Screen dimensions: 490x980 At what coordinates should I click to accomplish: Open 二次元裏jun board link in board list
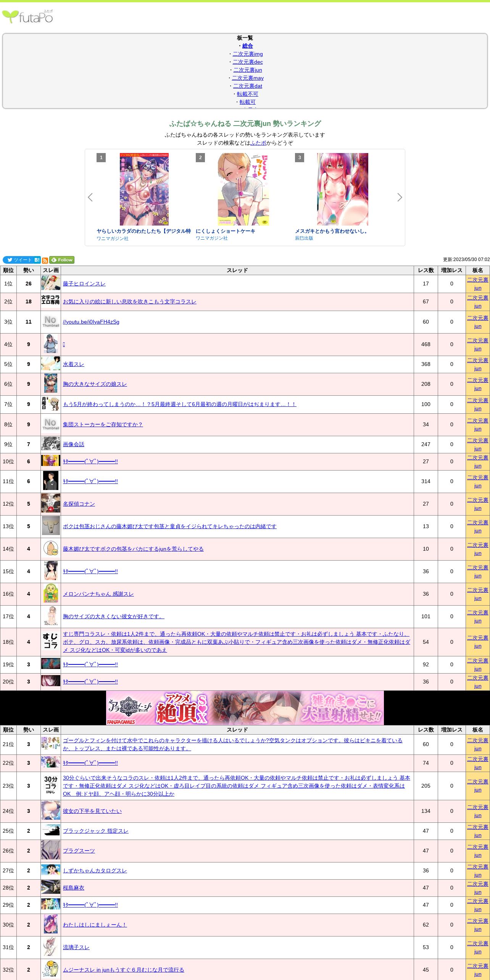248,70
